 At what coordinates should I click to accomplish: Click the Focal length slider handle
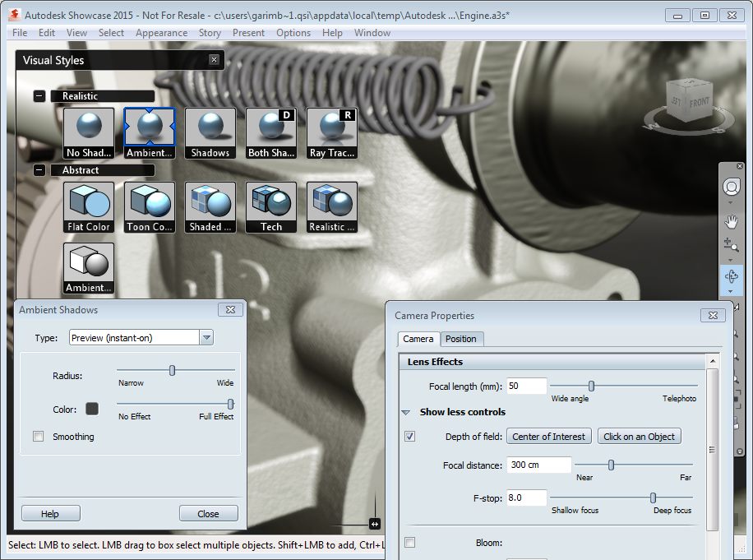click(591, 386)
